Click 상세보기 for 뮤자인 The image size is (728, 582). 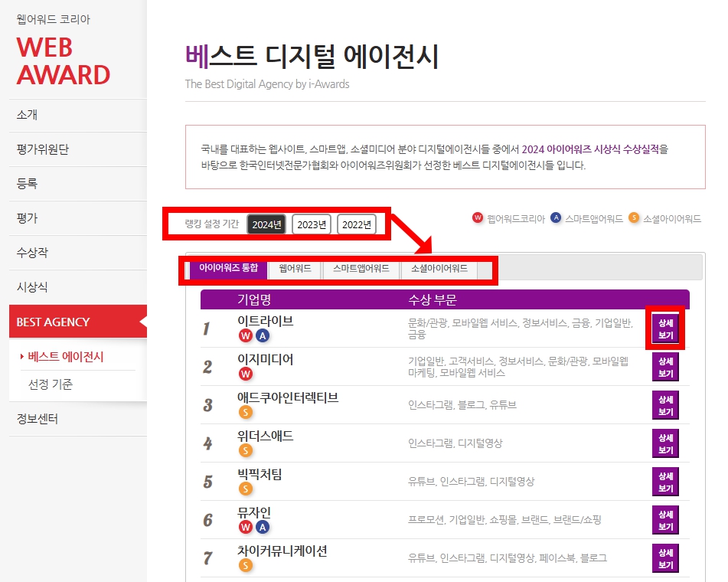click(665, 520)
